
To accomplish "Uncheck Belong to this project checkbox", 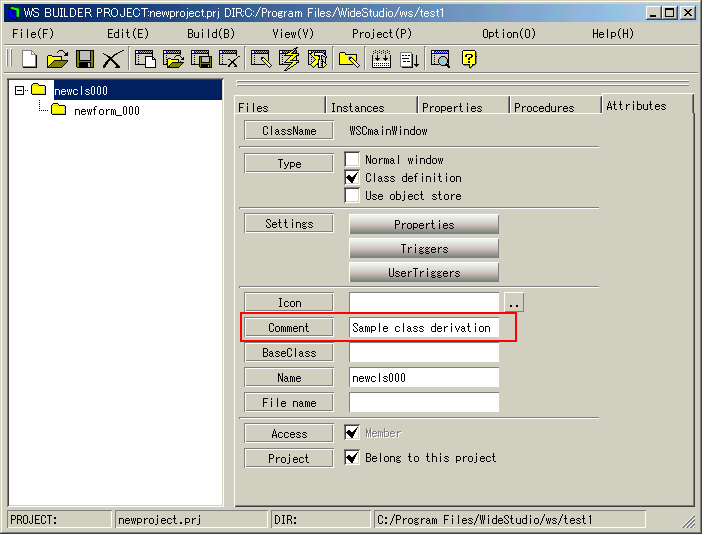I will click(352, 458).
